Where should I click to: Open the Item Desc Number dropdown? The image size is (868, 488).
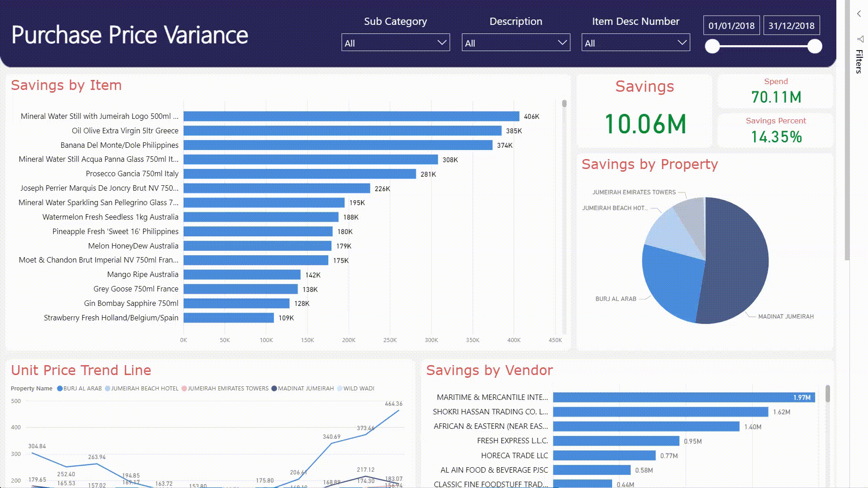coord(635,43)
